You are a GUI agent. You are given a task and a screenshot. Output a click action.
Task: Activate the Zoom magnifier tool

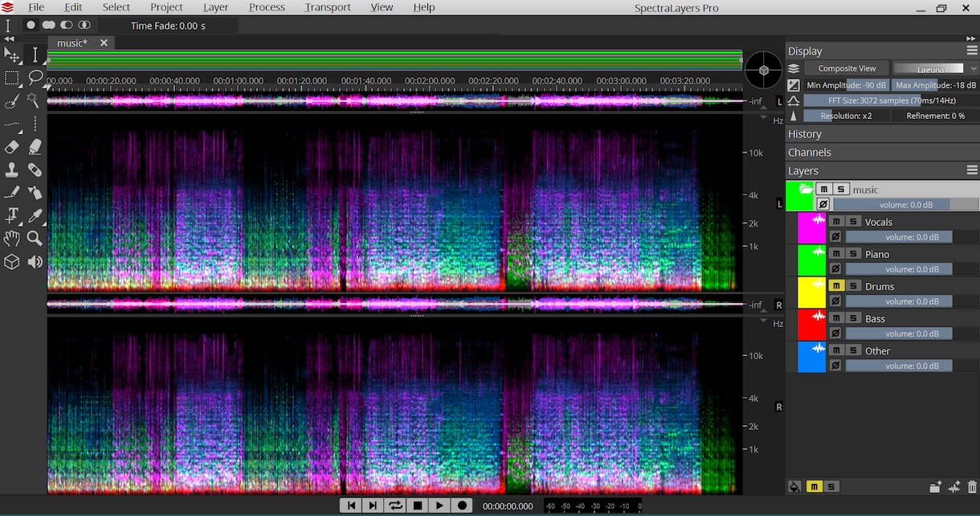click(x=35, y=239)
